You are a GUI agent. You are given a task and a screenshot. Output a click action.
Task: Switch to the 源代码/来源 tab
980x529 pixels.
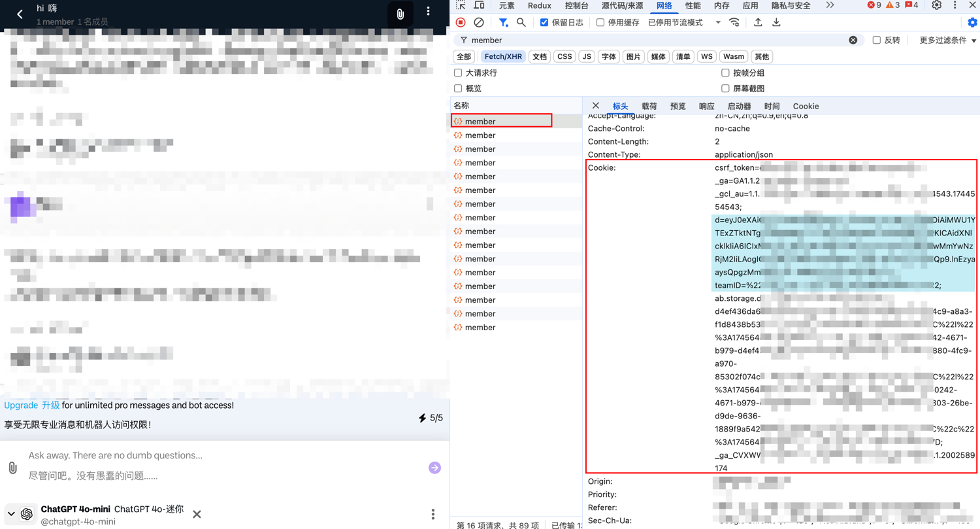pos(622,5)
